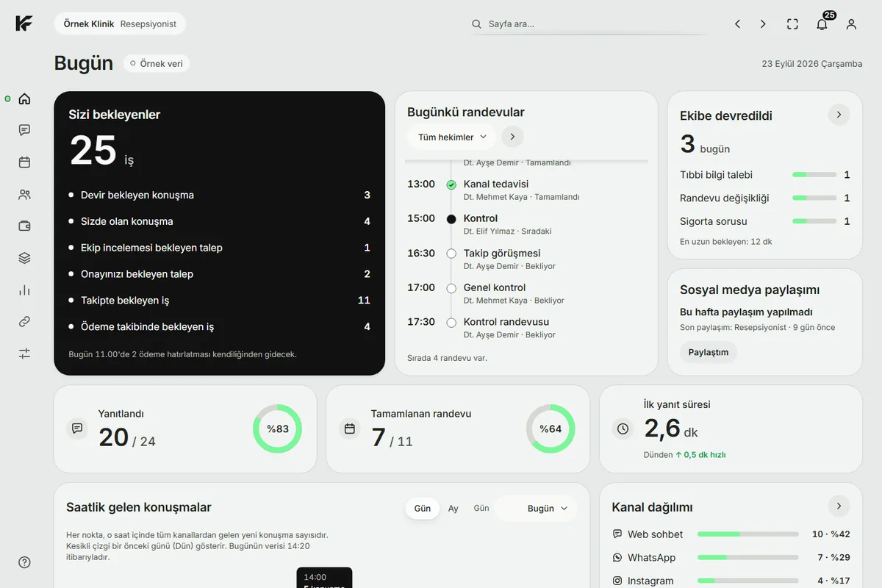Toggle fullscreen mode icon
Viewport: 882px width, 588px height.
pos(792,24)
